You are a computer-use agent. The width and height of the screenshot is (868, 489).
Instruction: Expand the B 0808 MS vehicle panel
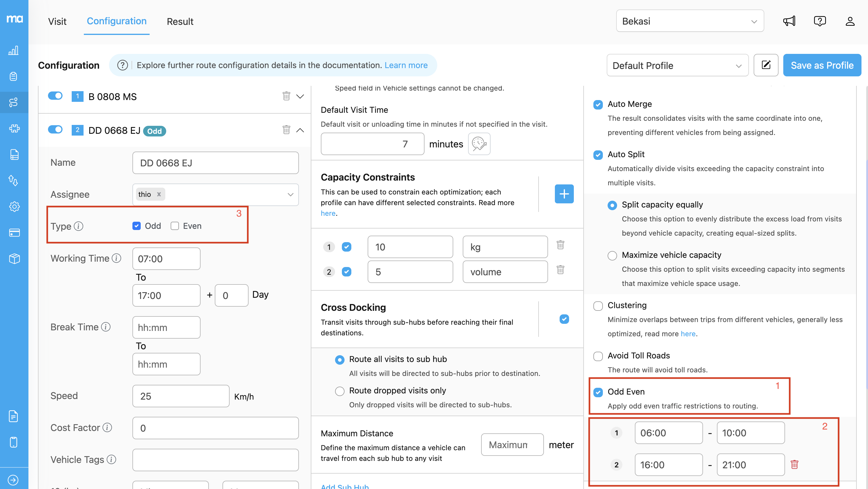point(300,96)
